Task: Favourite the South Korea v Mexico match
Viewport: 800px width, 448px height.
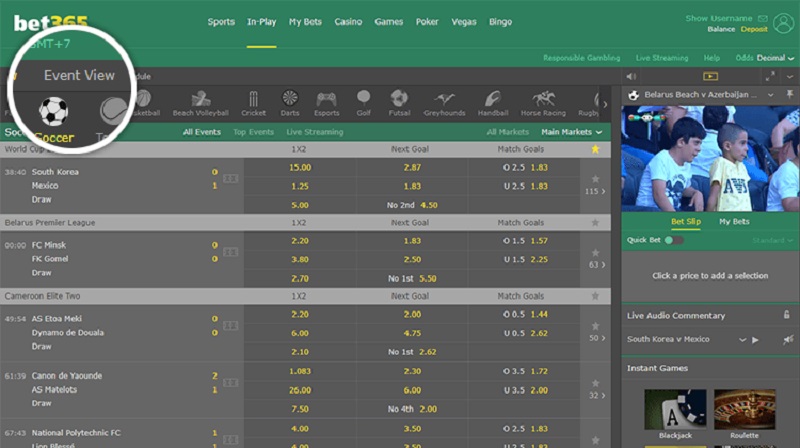Action: pos(595,179)
